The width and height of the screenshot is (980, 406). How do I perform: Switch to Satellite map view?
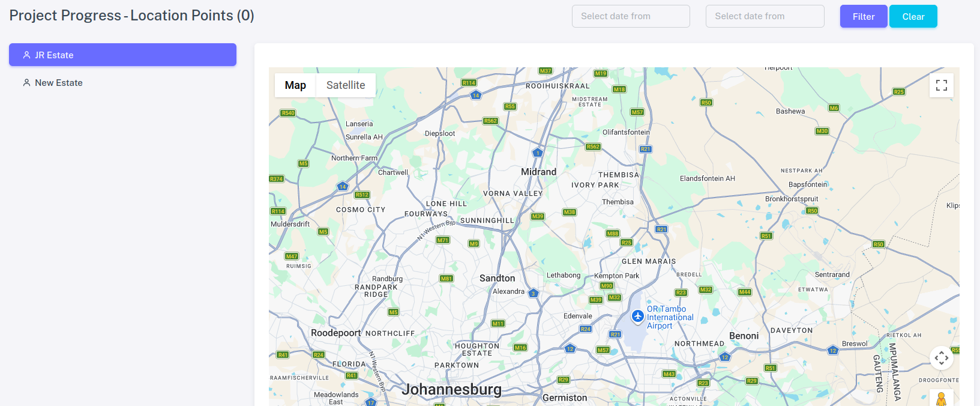click(346, 85)
